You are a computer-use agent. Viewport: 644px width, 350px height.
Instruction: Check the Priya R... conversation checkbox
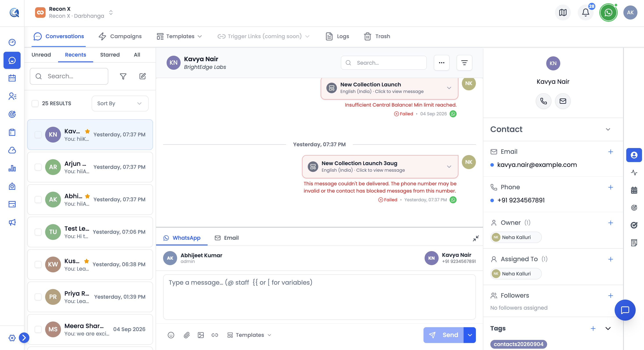click(38, 297)
